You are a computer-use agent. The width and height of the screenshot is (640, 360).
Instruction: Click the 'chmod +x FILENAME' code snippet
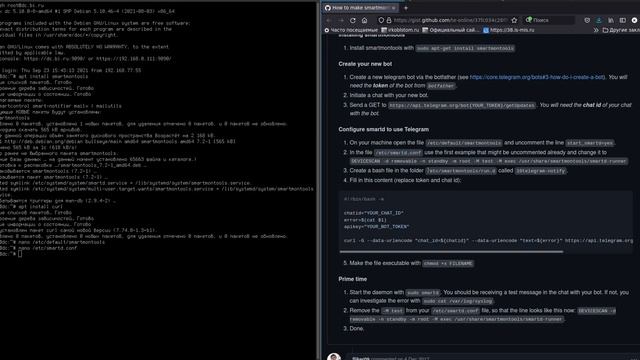point(448,264)
